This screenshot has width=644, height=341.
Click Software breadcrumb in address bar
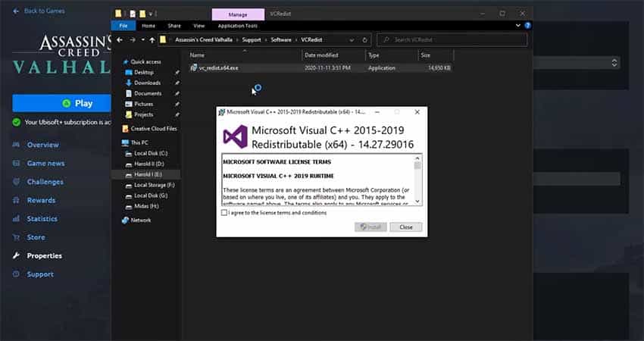click(281, 40)
